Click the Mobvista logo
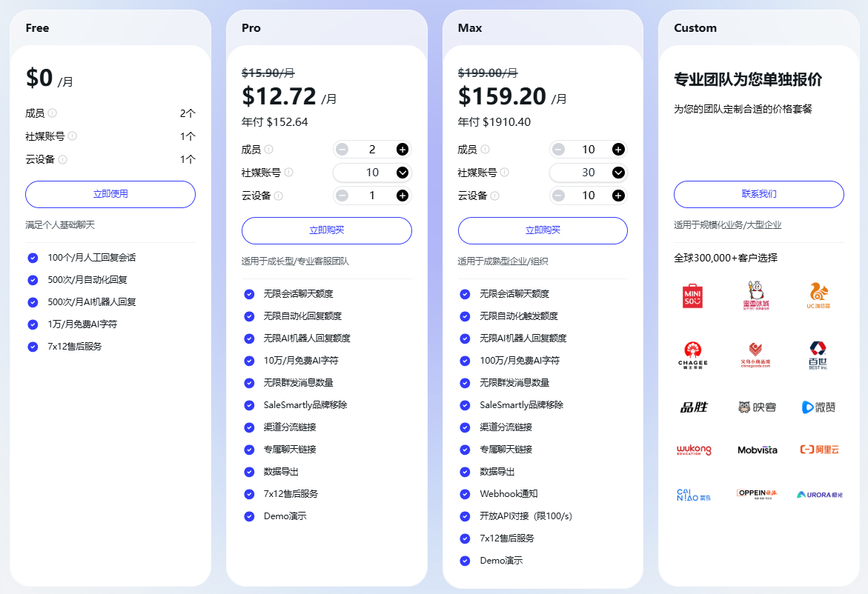 [x=757, y=450]
